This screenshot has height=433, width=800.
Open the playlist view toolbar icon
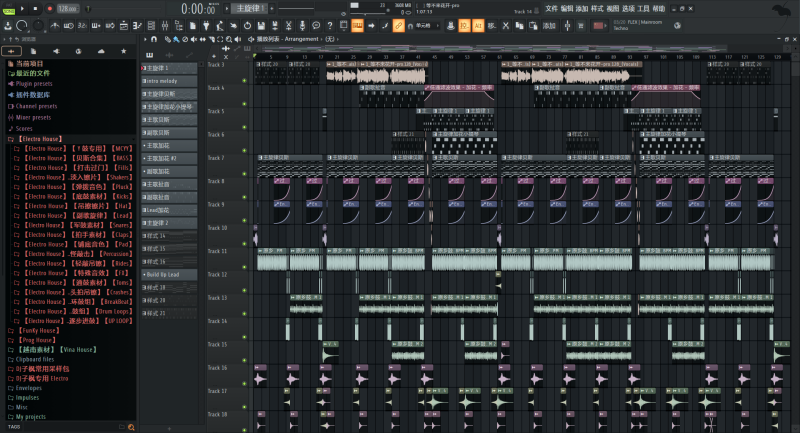123,26
